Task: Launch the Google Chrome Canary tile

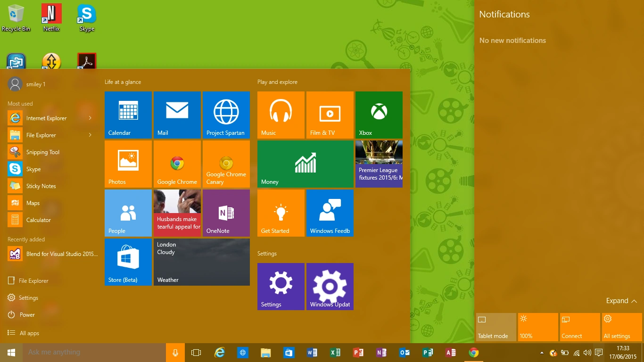Action: (x=226, y=164)
